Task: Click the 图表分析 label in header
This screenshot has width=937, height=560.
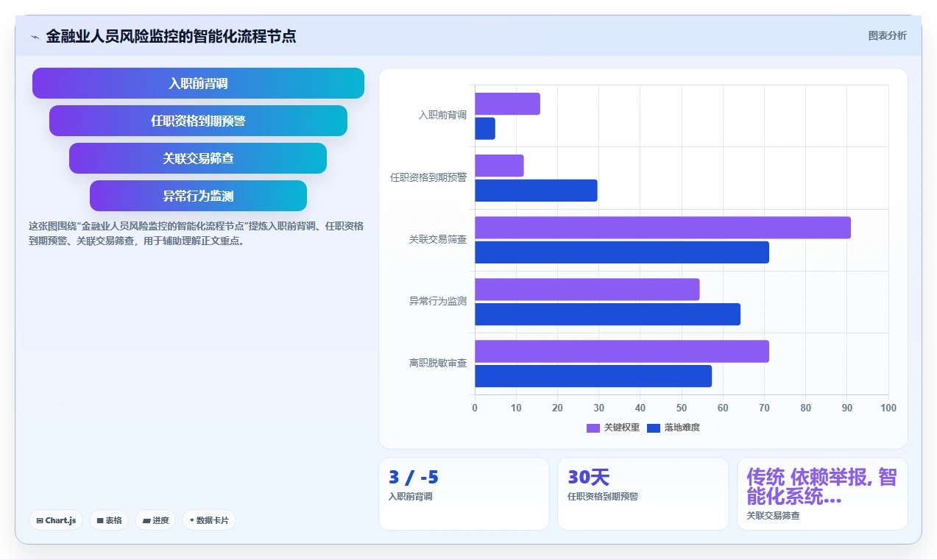Action: click(x=887, y=35)
